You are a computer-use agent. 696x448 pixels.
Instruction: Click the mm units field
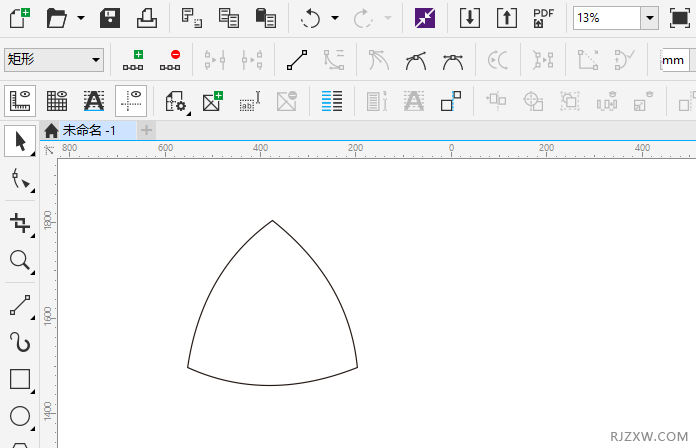tap(674, 60)
